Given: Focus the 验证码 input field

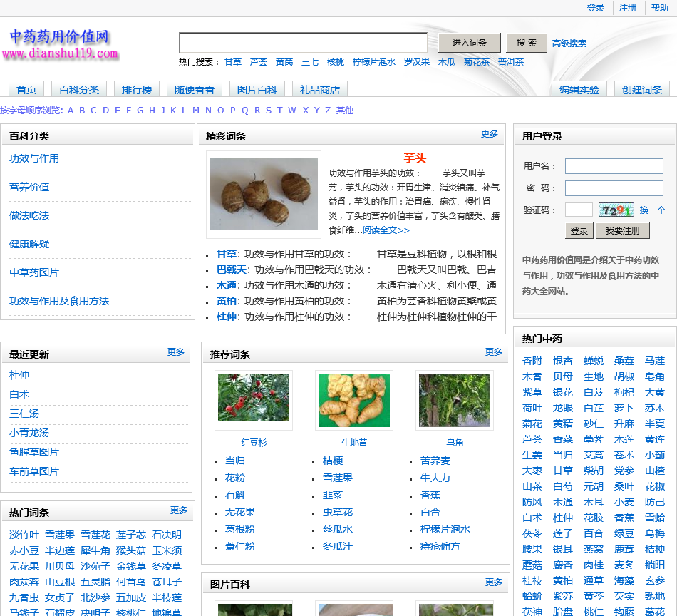Looking at the screenshot, I should click(x=579, y=210).
